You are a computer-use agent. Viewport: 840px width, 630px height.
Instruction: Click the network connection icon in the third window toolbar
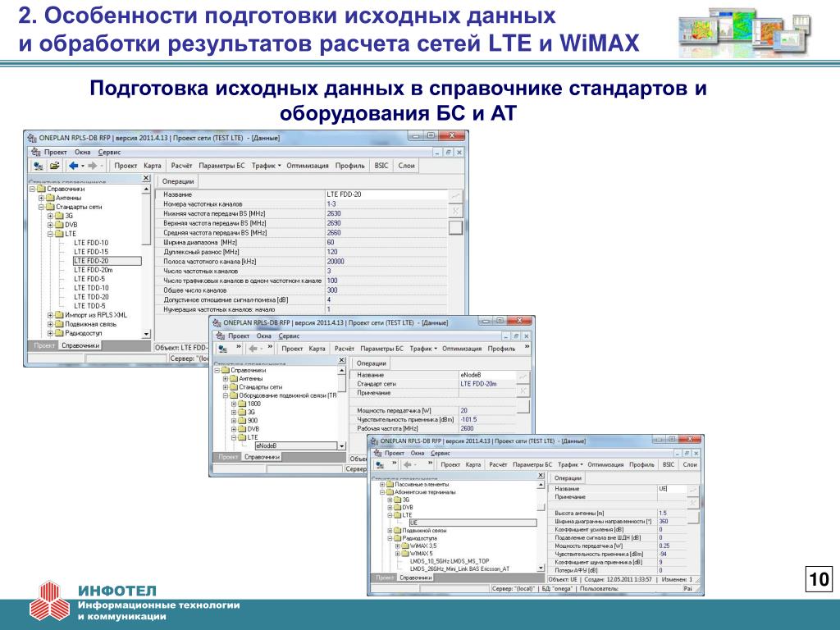[x=380, y=464]
